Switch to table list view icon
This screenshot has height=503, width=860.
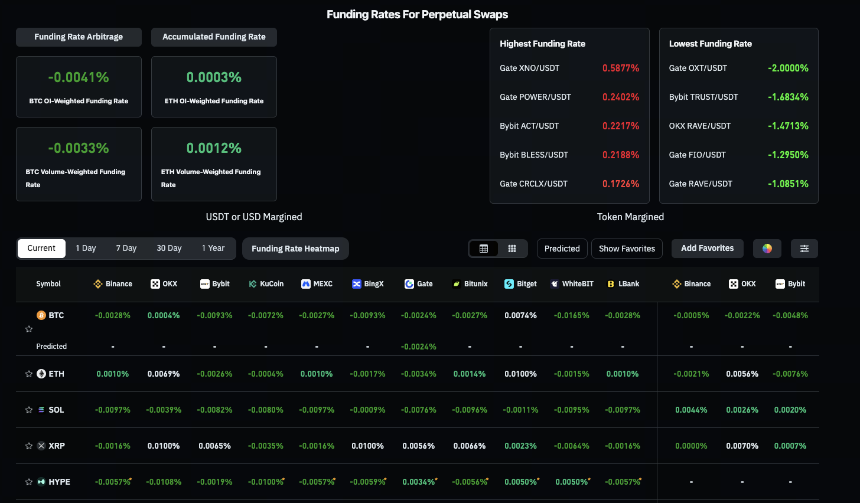pyautogui.click(x=484, y=248)
